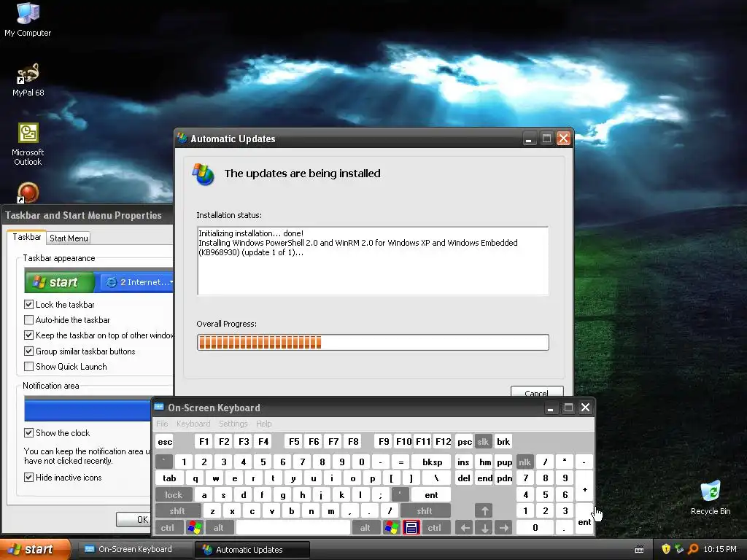Viewport: 747px width, 560px height.
Task: Click the orange magnifier tray icon
Action: [693, 549]
